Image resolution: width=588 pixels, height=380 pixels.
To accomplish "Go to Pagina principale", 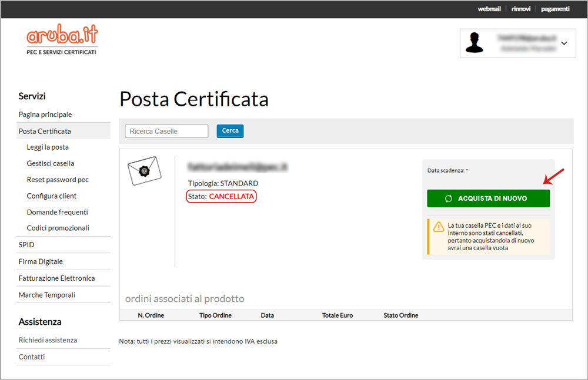I will click(45, 115).
